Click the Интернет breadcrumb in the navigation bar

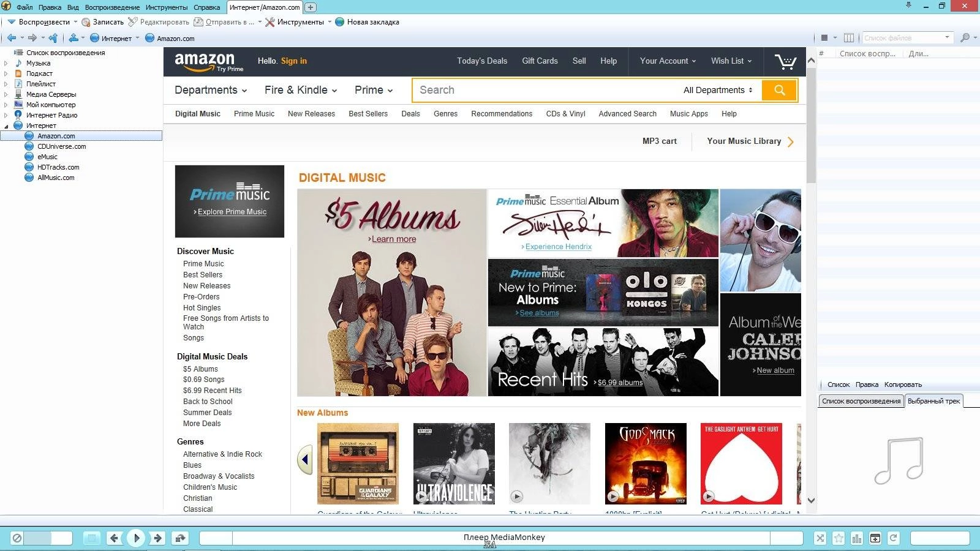111,38
